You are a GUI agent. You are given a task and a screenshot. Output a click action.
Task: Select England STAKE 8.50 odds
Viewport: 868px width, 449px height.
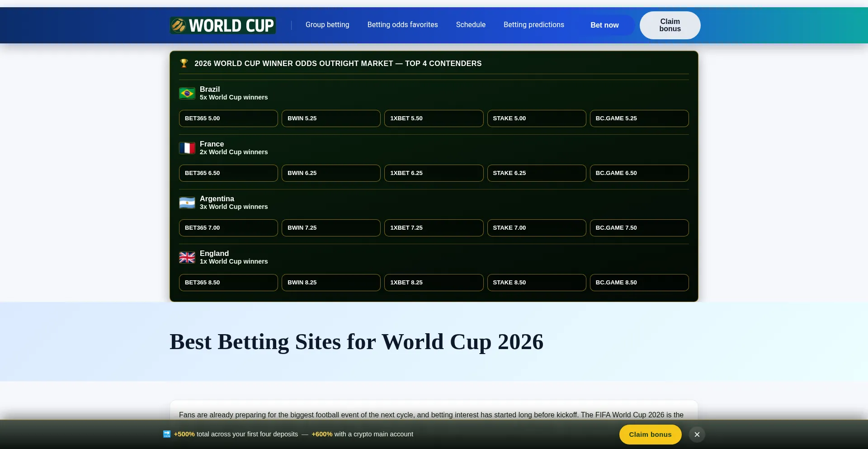coord(537,283)
